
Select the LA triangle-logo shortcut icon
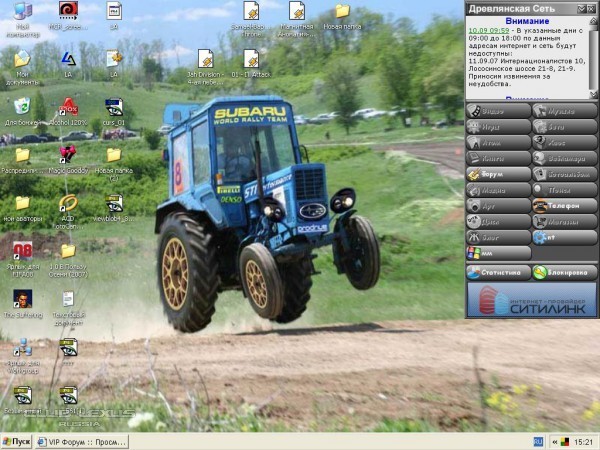[x=68, y=64]
